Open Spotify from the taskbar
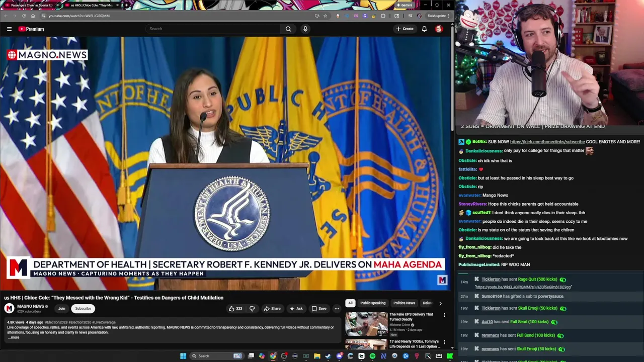The height and width of the screenshot is (362, 644). [x=372, y=356]
